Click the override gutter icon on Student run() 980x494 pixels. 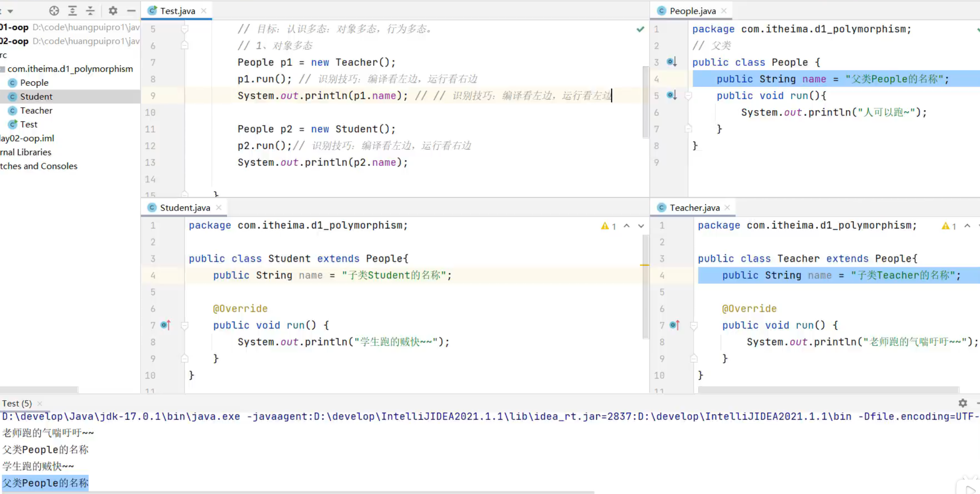(165, 325)
